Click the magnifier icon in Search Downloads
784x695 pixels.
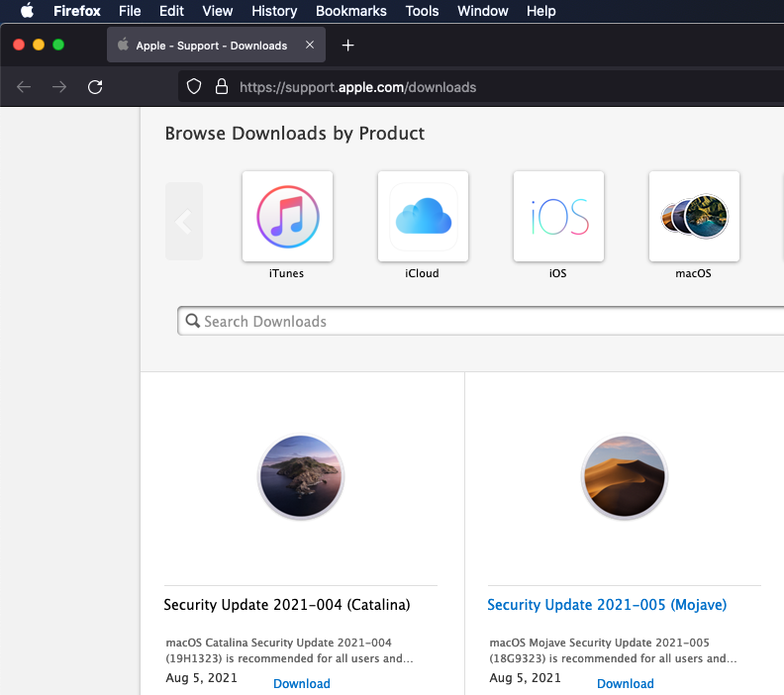(192, 321)
